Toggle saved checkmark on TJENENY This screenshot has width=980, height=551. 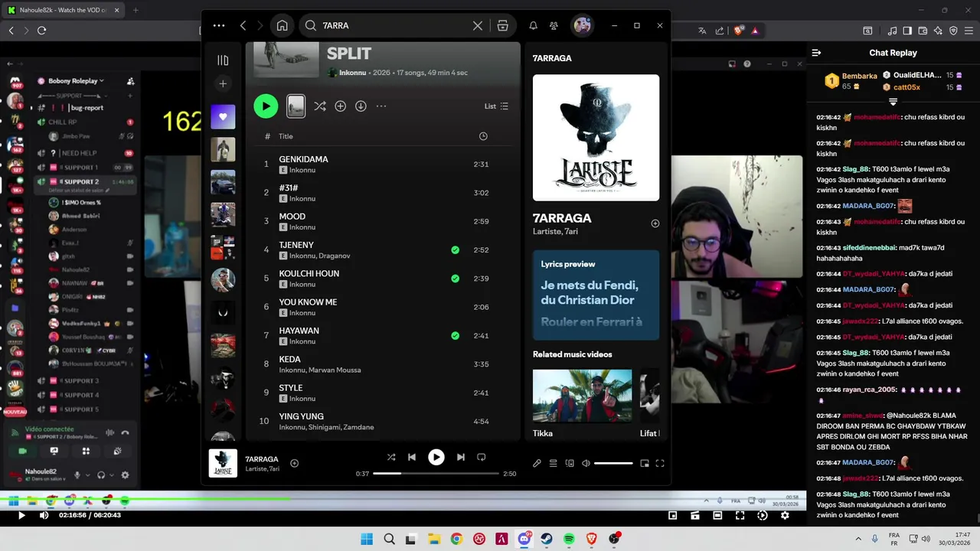(455, 250)
